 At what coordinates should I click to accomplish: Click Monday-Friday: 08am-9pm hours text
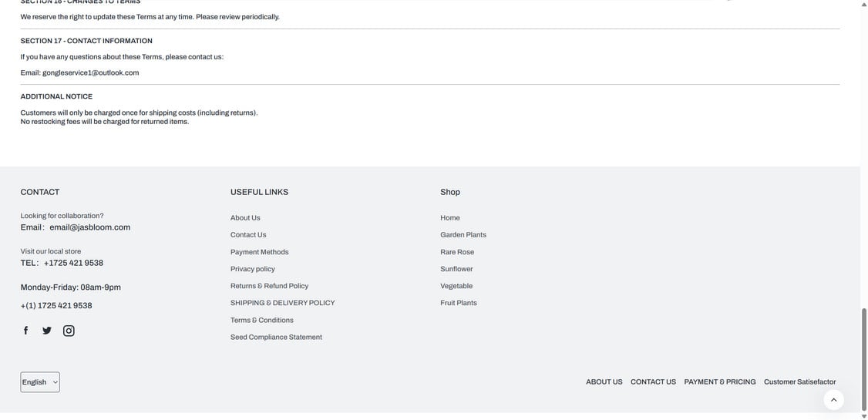71,287
